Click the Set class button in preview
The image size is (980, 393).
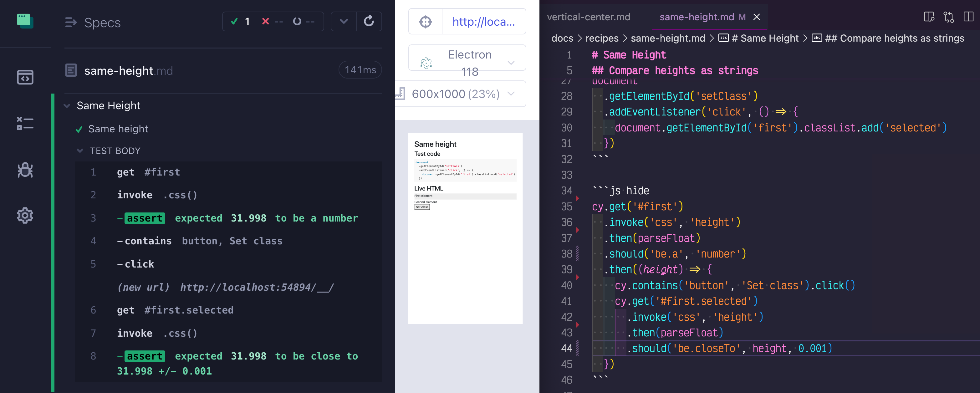[422, 207]
